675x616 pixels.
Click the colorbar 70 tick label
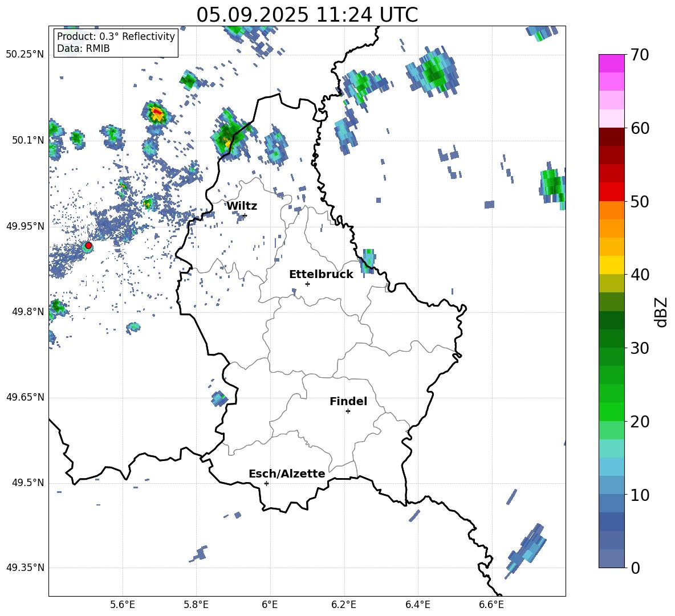coord(640,55)
